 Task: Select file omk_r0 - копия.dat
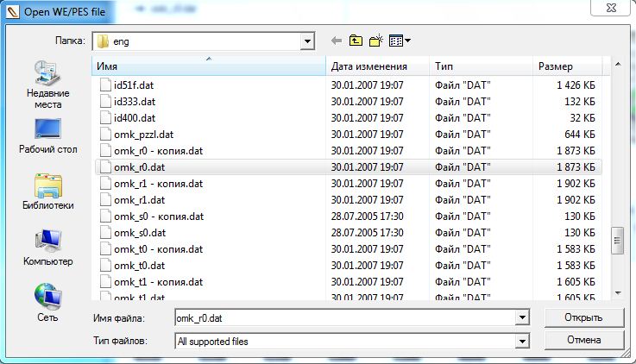coord(158,151)
